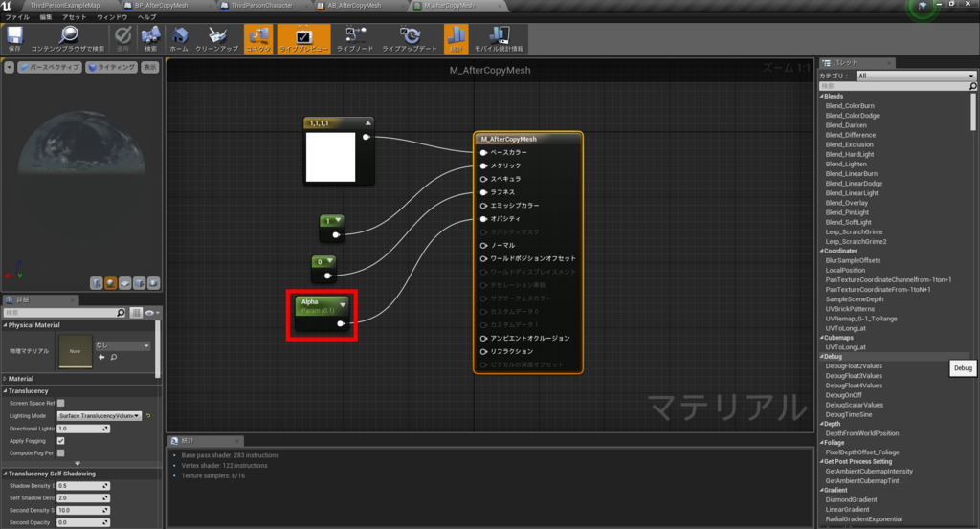
Task: Open the 検索 binoculars search tool
Action: pyautogui.click(x=150, y=38)
